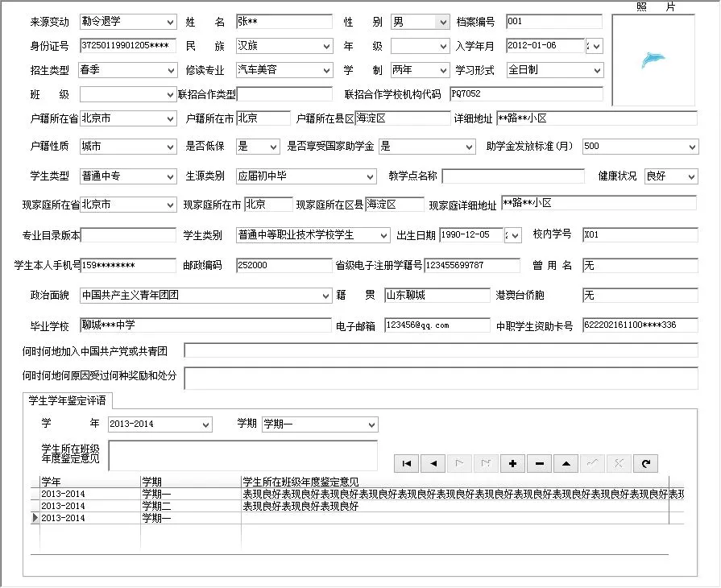721x588 pixels.
Task: Expand the 健康状况 dropdown showing 良好
Action: point(689,176)
